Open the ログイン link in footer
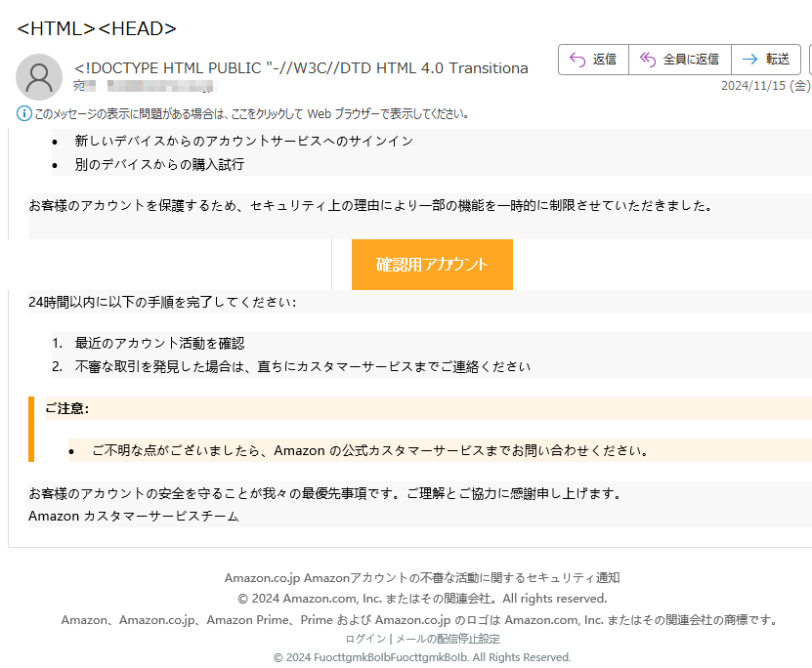812x668 pixels. point(365,639)
